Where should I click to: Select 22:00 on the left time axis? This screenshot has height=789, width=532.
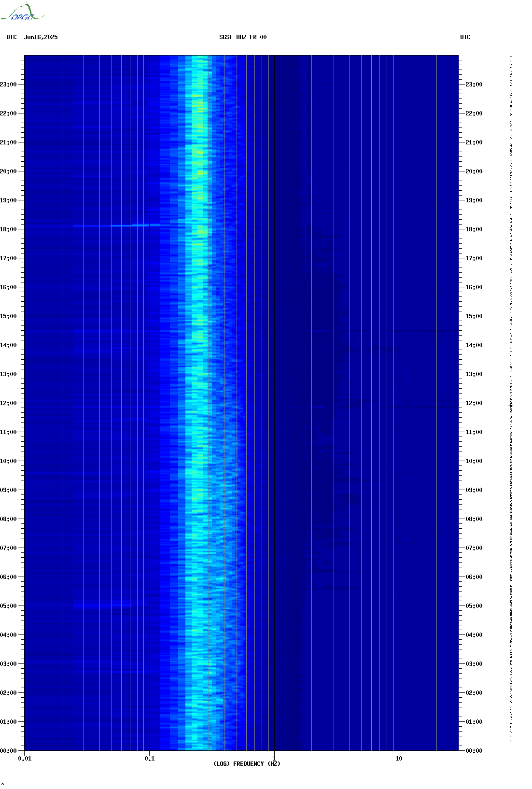(8, 113)
